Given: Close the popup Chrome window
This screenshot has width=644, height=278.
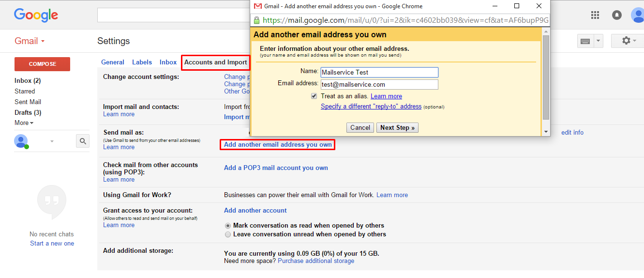Looking at the screenshot, I should click(x=539, y=6).
